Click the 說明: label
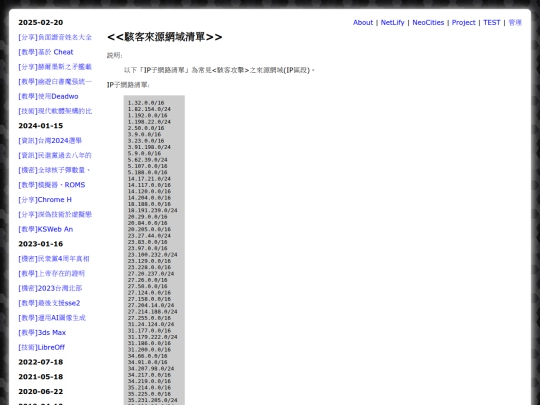This screenshot has width=540, height=405. point(115,55)
